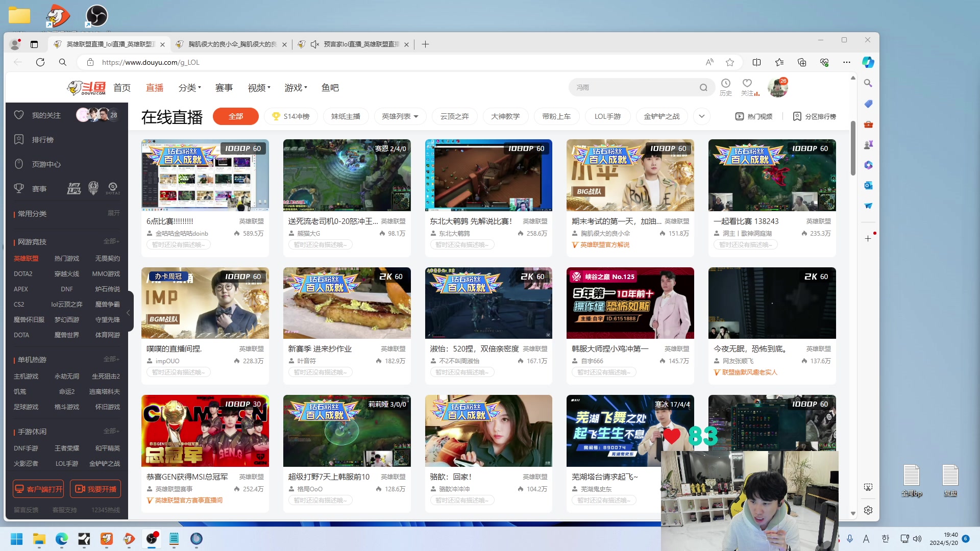Open 分区排行榜 link
This screenshot has width=980, height=551.
coord(814,116)
